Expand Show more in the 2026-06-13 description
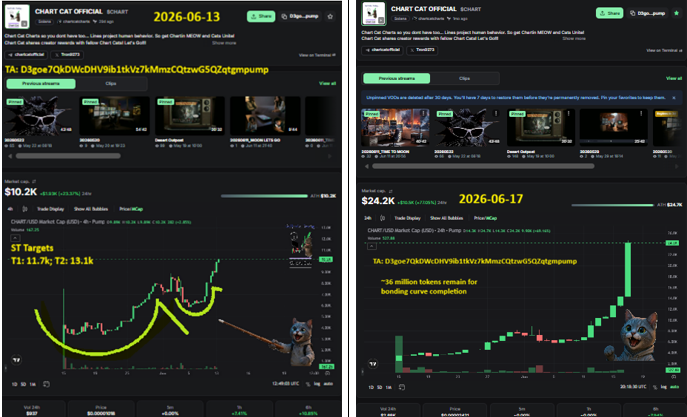687x417 pixels. tap(224, 43)
